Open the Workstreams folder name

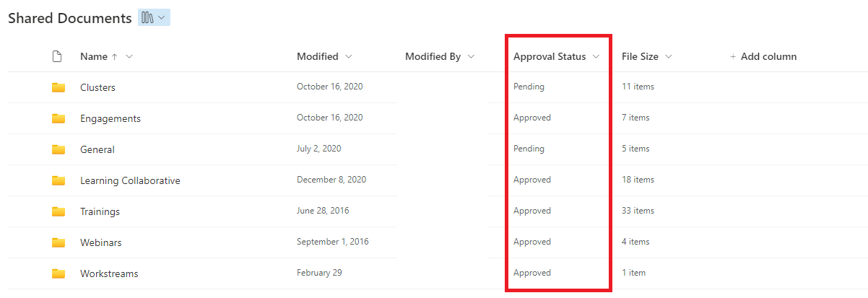109,273
